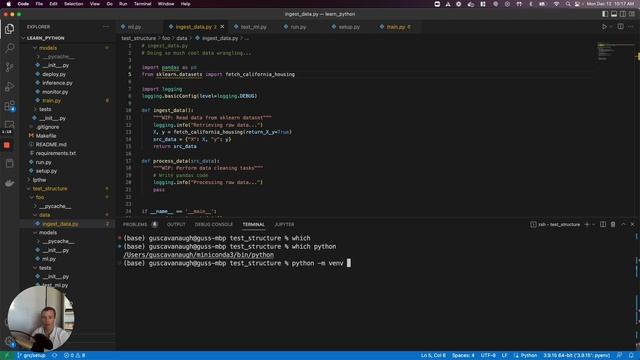
Task: Open the Search view in activity bar
Action: click(x=9, y=48)
